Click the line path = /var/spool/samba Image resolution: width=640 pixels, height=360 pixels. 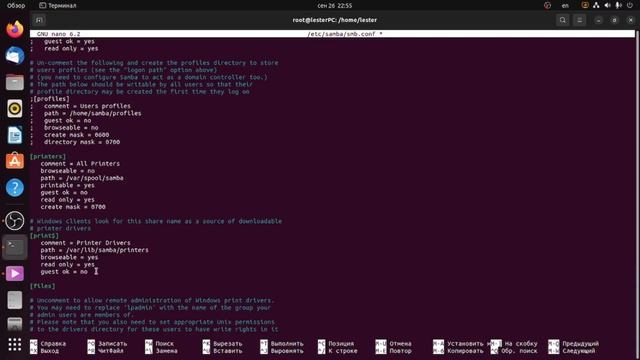pyautogui.click(x=82, y=178)
